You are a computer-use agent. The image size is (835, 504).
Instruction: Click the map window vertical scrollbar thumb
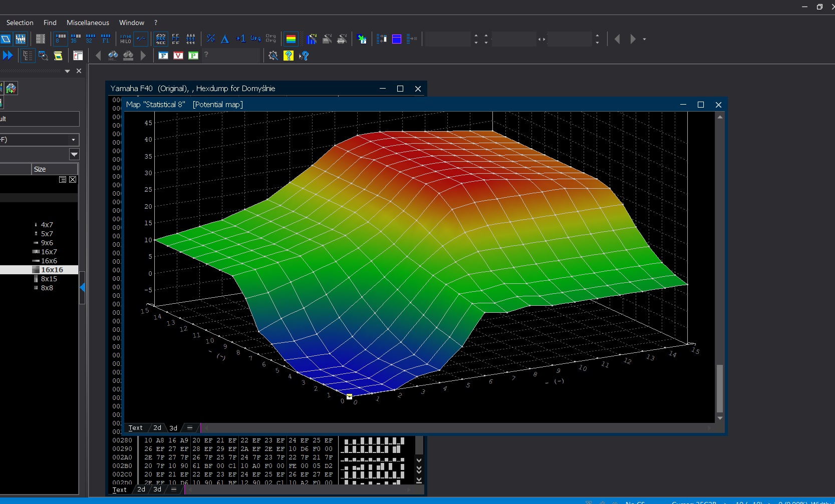[x=720, y=388]
